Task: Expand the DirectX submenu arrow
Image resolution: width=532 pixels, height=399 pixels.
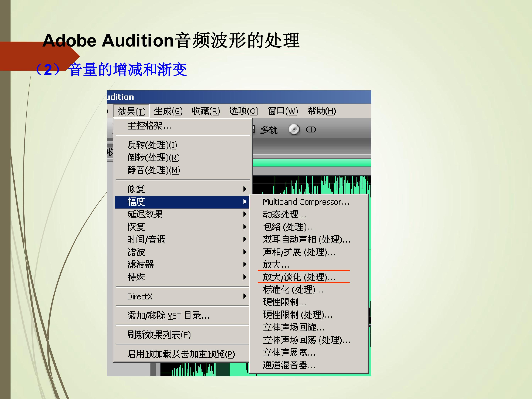Action: click(245, 296)
